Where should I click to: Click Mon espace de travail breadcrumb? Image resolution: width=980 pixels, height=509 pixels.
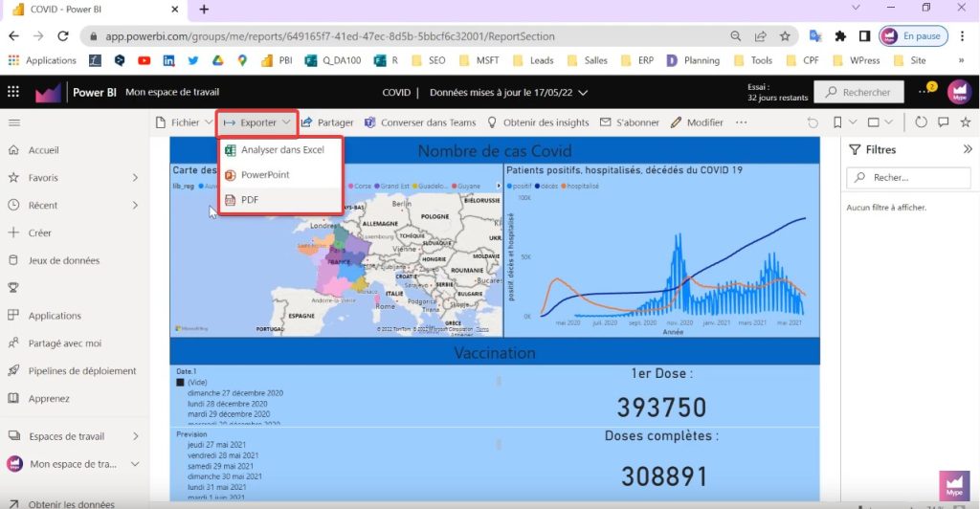172,92
